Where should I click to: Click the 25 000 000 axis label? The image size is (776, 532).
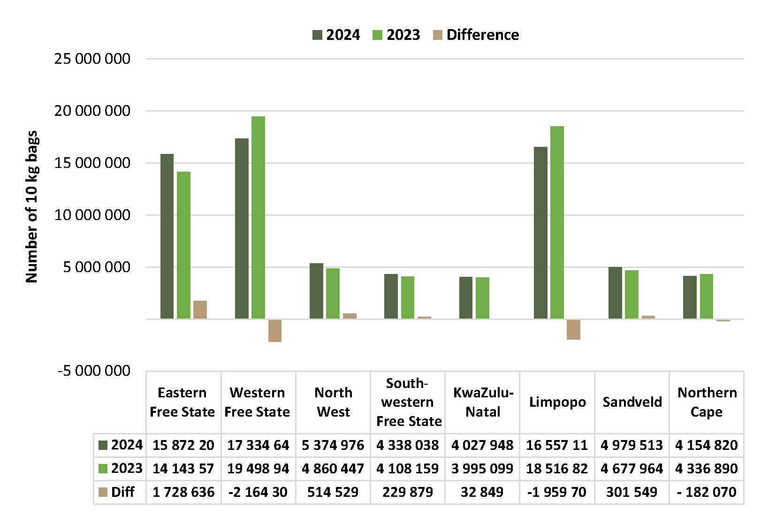coord(92,59)
